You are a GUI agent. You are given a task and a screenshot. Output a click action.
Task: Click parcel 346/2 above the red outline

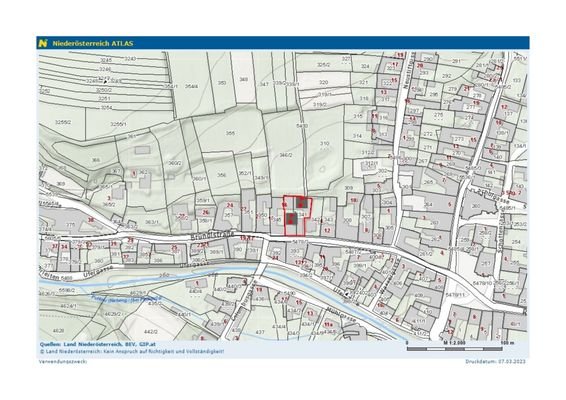click(x=286, y=155)
